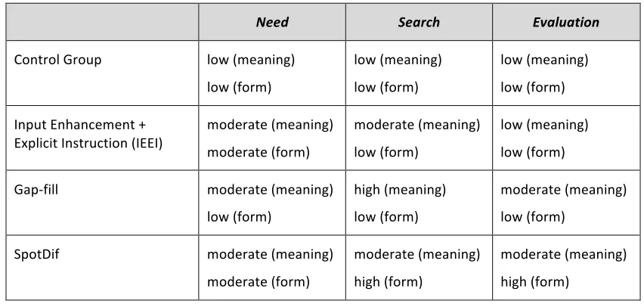The image size is (644, 304).
Task: Click the SpotDif Search cell with high (form)
Action: pos(419,268)
